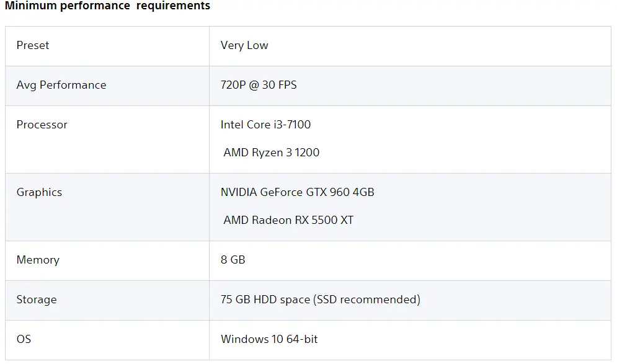The height and width of the screenshot is (364, 617).
Task: Select the 'Minimum performance requirements' heading
Action: [107, 6]
